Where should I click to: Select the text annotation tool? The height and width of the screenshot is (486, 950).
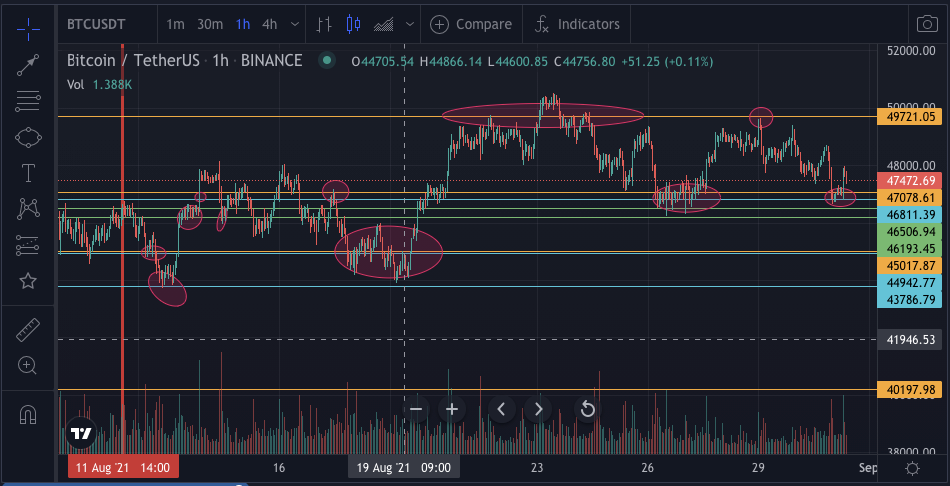[x=28, y=173]
